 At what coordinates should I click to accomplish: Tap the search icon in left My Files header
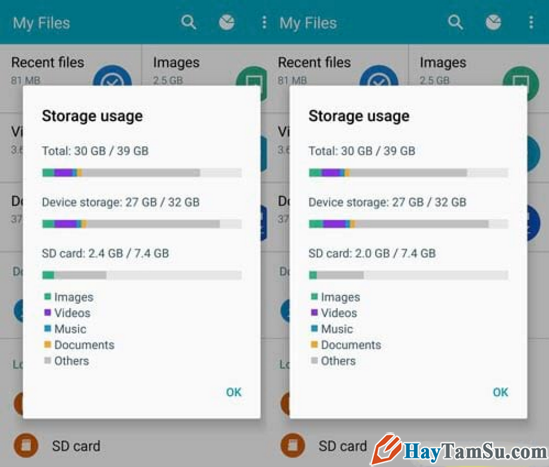tap(188, 22)
